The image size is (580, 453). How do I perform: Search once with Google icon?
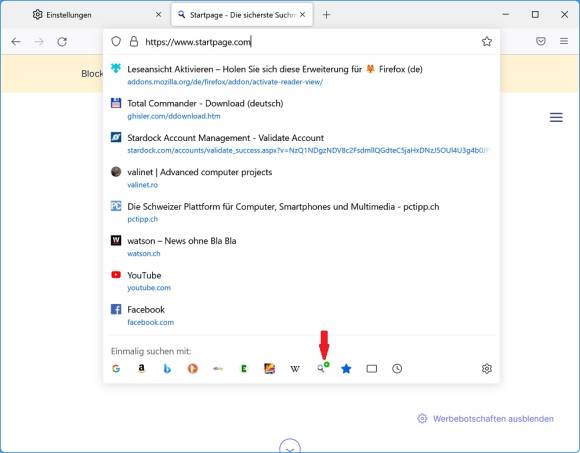coord(116,369)
